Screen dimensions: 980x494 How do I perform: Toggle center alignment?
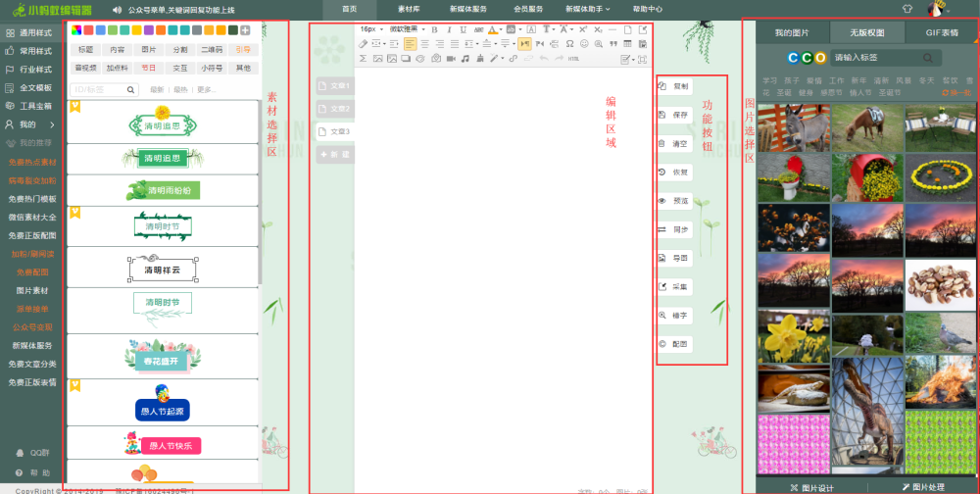[425, 44]
